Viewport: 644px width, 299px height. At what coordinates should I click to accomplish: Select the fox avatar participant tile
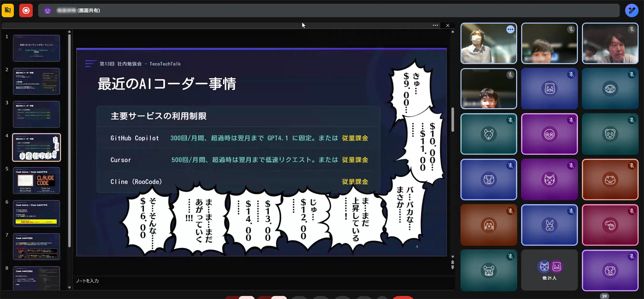point(489,134)
